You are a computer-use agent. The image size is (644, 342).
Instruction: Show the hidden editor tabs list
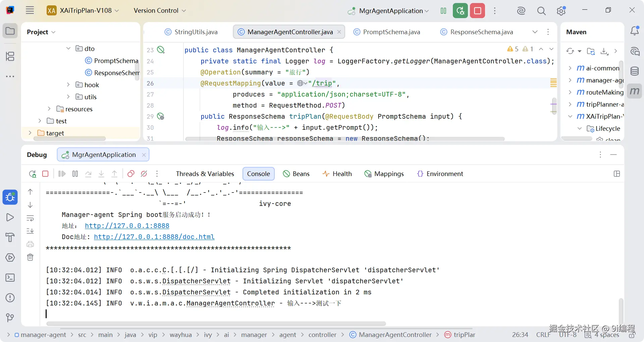tap(535, 32)
